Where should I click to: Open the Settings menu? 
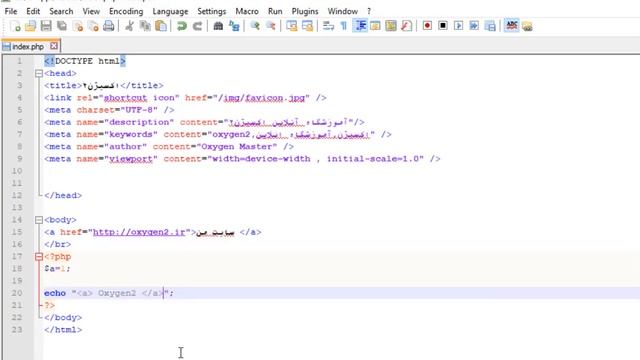point(211,11)
